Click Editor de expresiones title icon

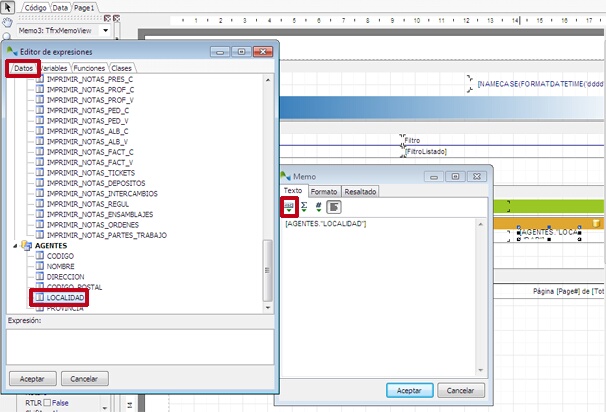point(12,51)
